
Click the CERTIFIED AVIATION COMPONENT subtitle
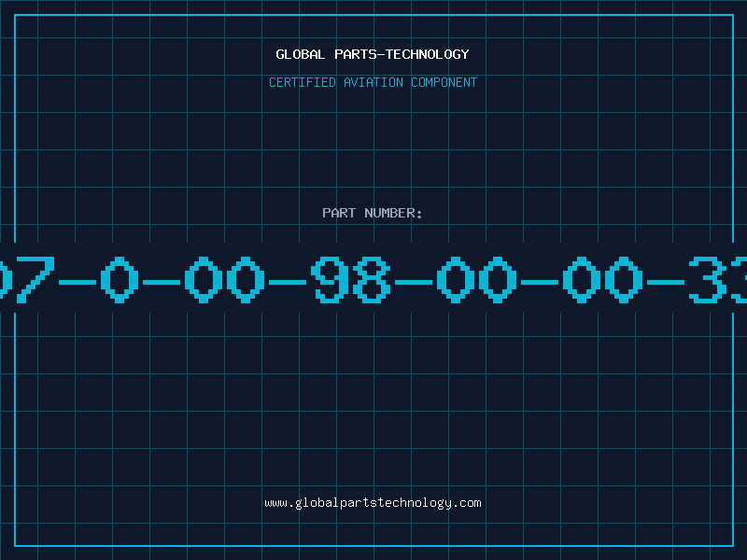pyautogui.click(x=373, y=82)
